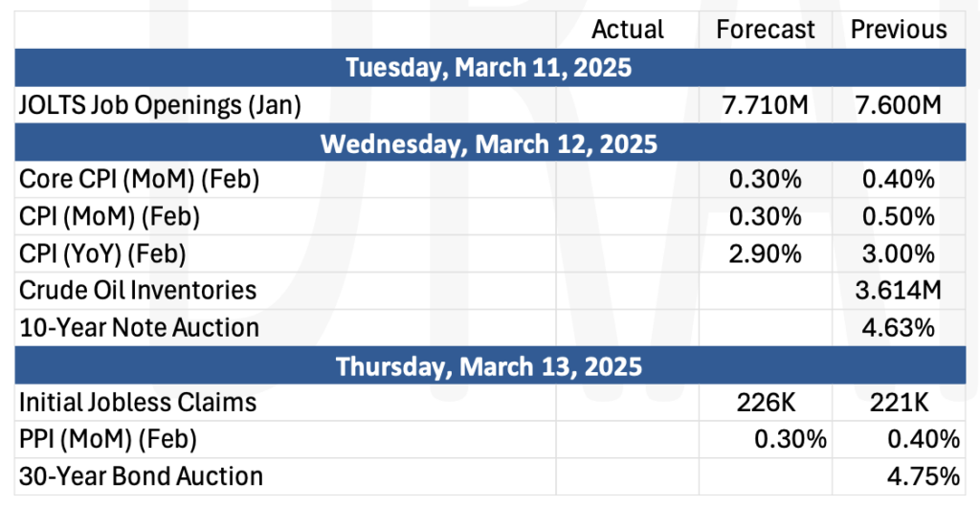
Task: Select the Previous column header
Action: coord(899,30)
